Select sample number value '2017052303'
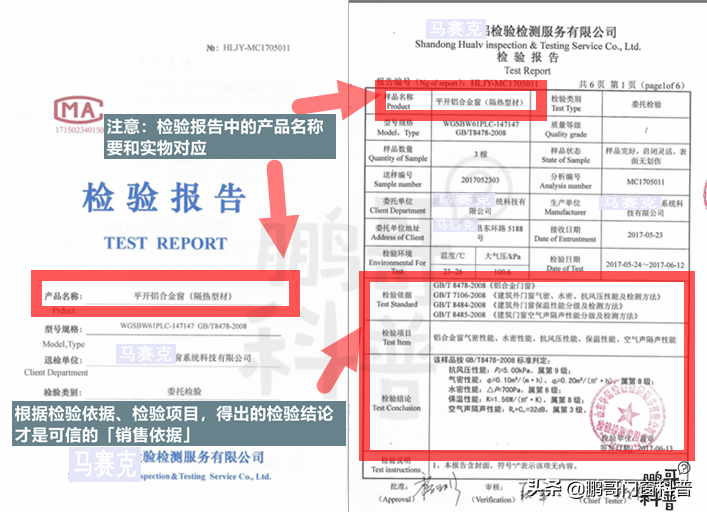 pyautogui.click(x=480, y=180)
